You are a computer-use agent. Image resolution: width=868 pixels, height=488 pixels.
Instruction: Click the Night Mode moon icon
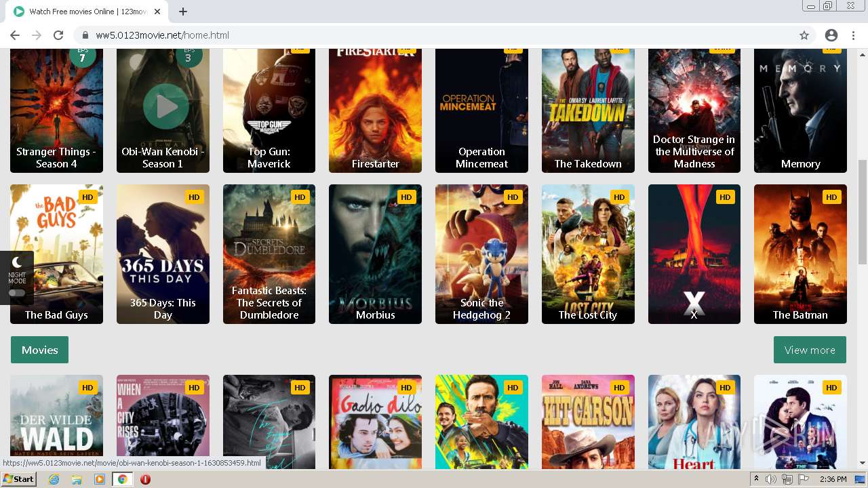[17, 262]
